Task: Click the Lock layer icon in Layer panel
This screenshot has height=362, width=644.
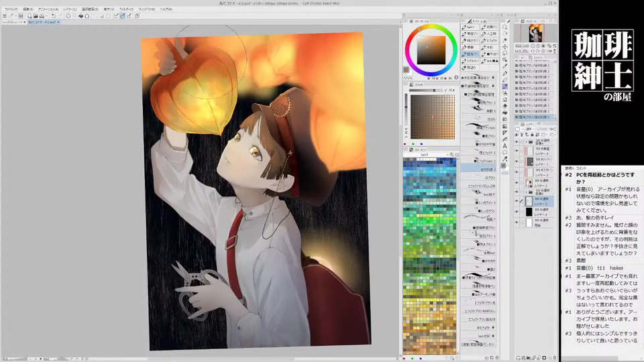Action: click(x=532, y=135)
